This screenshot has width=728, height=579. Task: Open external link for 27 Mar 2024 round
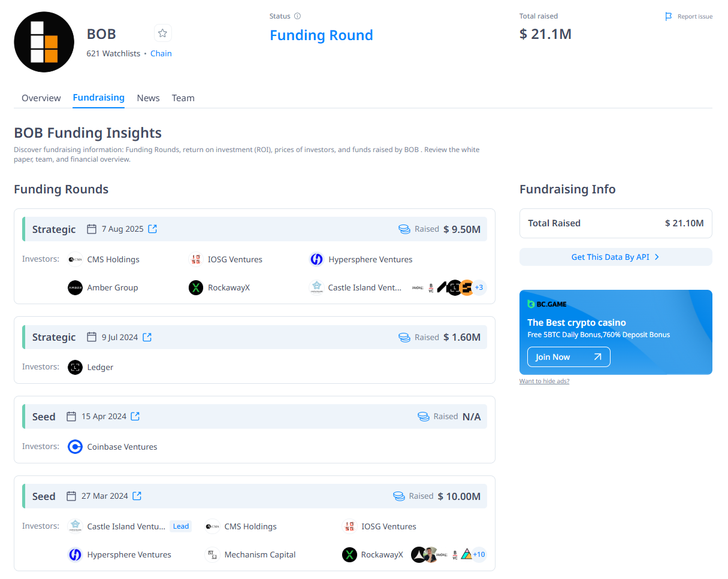coord(137,496)
